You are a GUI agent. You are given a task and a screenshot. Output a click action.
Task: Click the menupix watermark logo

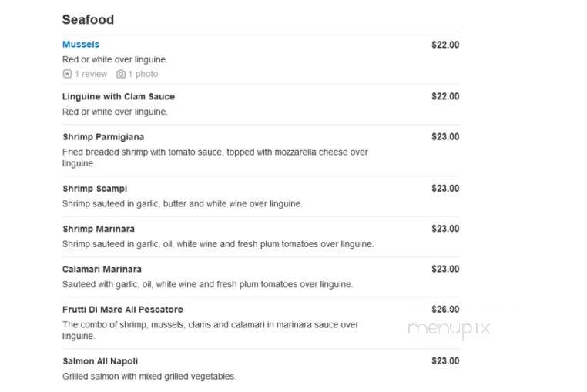point(449,329)
